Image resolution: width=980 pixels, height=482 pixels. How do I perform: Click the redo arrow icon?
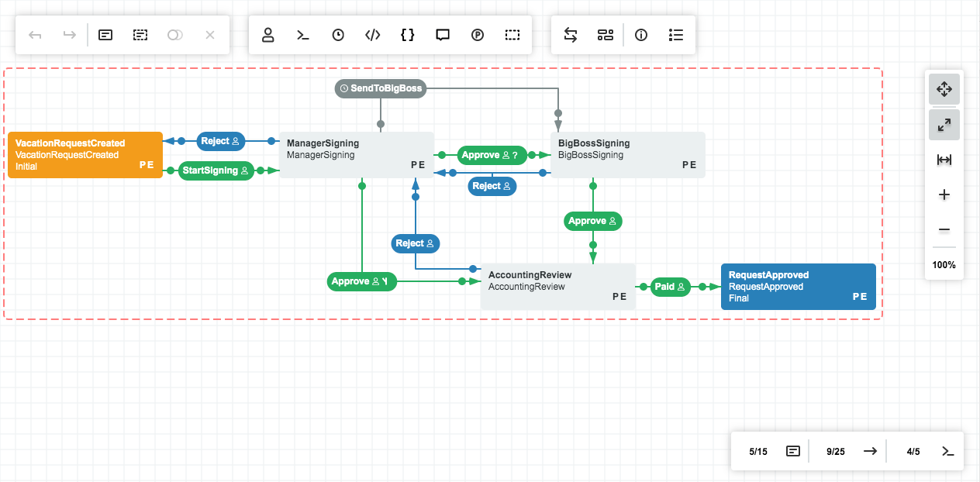(x=70, y=35)
